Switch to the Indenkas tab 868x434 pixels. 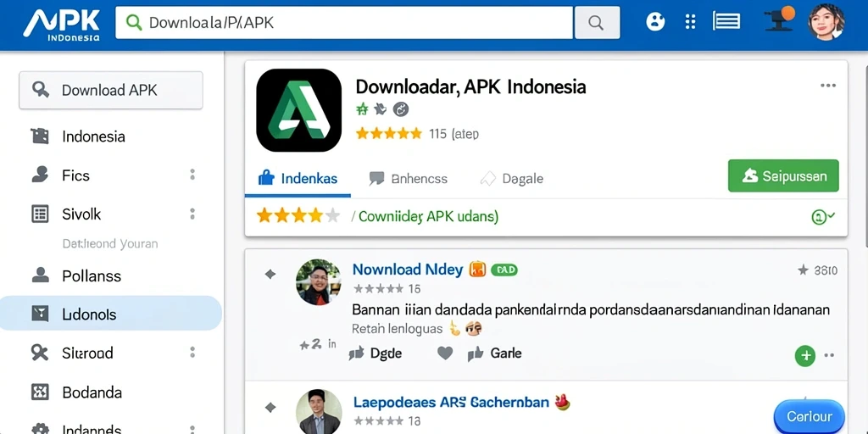click(298, 178)
